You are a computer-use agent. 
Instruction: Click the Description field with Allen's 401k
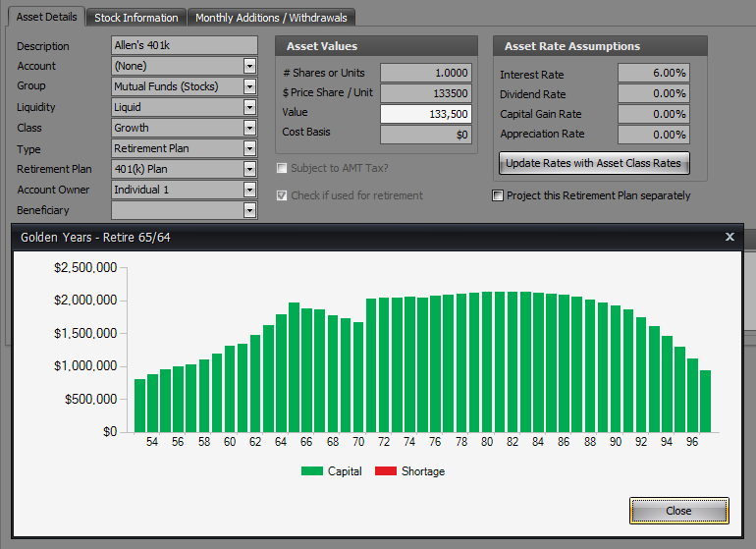click(x=184, y=45)
